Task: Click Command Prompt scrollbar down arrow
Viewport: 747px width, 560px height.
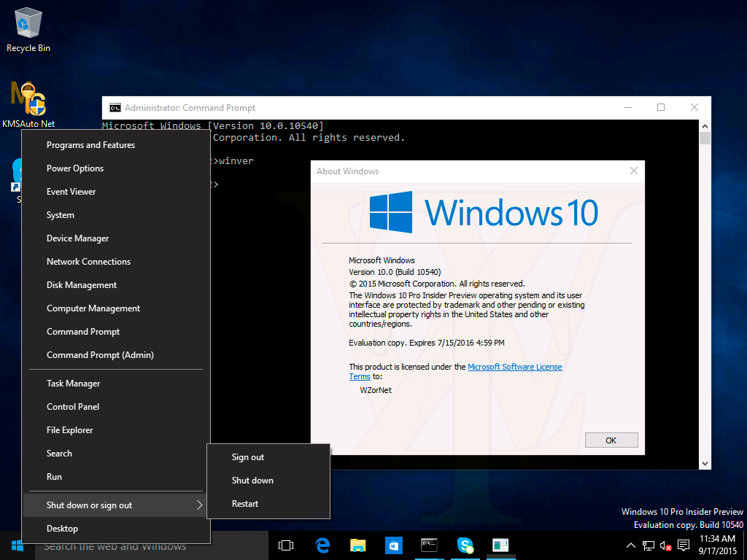Action: point(705,464)
